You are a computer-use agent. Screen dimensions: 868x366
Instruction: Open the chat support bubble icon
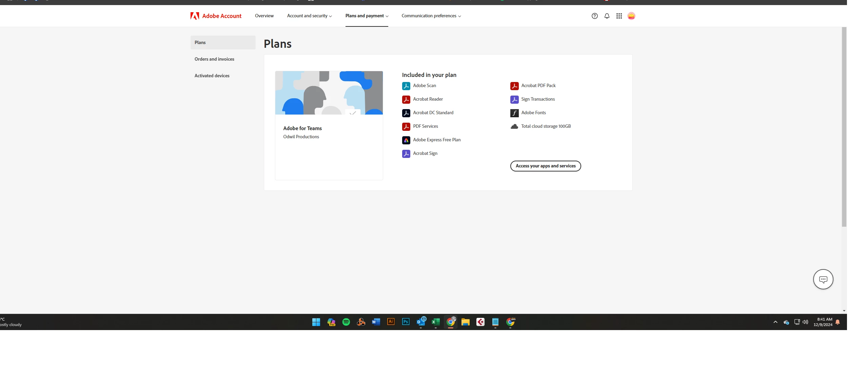823,279
